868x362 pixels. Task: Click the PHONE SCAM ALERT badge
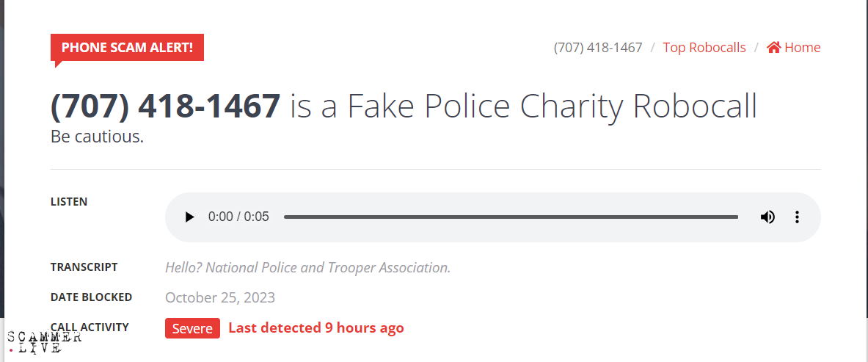tap(127, 48)
